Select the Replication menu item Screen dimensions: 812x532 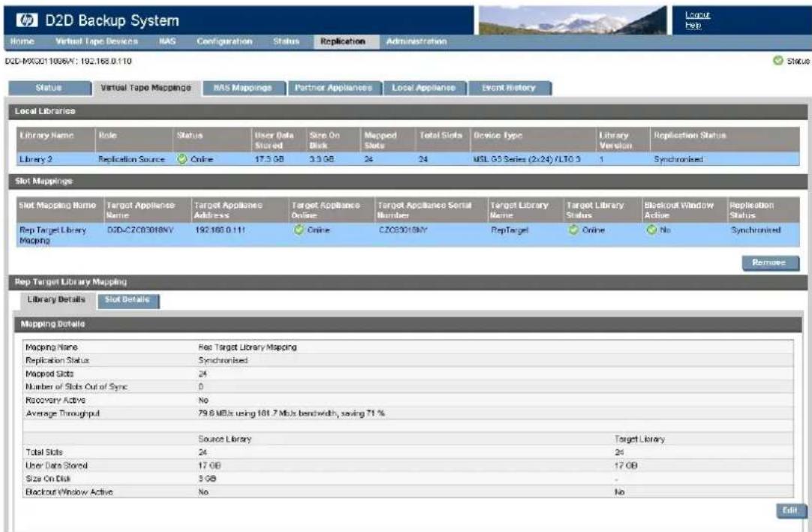(x=343, y=41)
